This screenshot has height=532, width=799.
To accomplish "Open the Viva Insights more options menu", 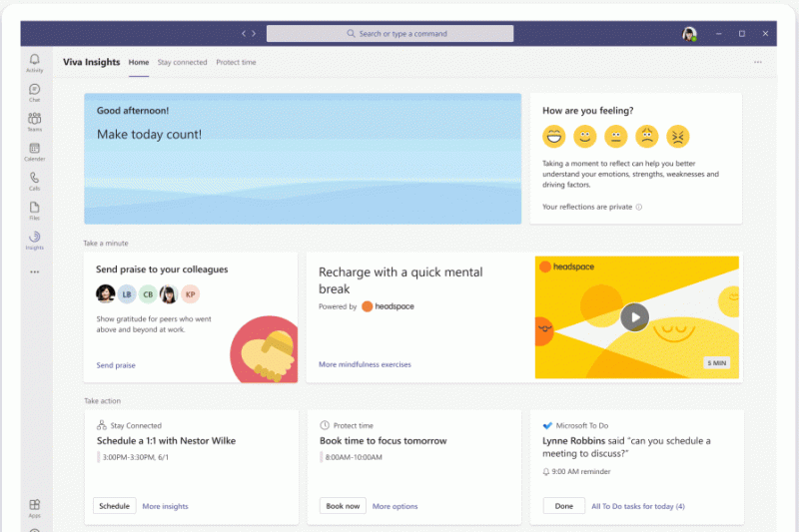I will pyautogui.click(x=758, y=62).
